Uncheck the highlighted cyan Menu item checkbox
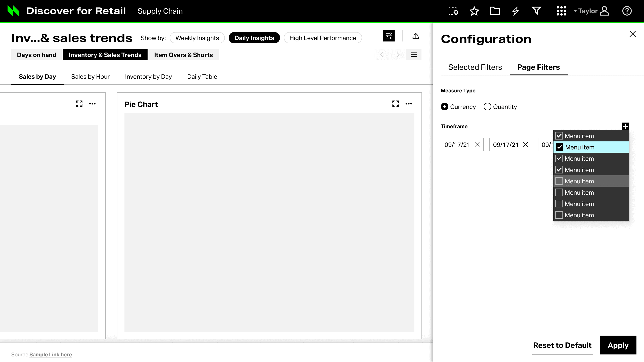 pos(560,147)
